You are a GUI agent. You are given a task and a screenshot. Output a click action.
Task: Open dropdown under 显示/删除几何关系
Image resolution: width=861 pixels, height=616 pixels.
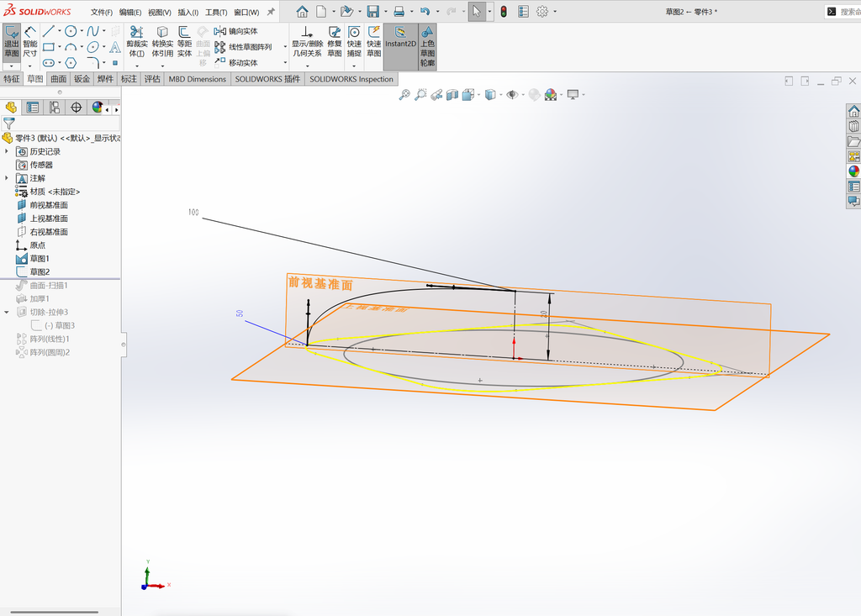(307, 66)
